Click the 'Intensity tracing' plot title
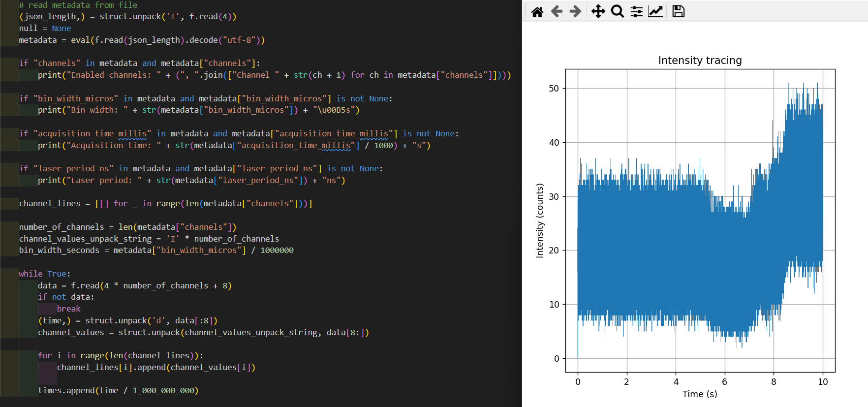868x407 pixels. [700, 60]
